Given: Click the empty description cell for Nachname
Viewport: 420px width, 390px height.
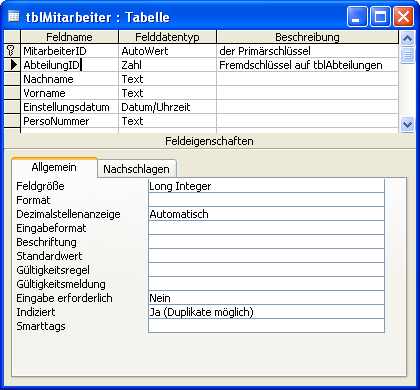Looking at the screenshot, I should tap(307, 79).
